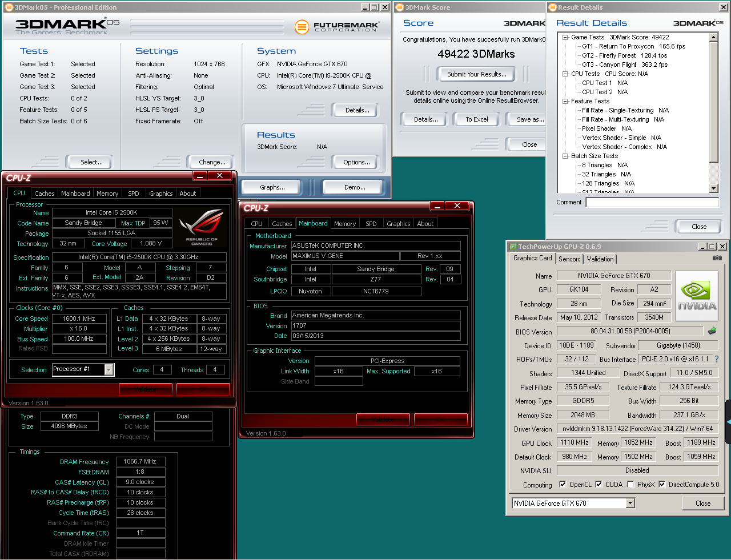Click the 3DMark05 window title bar icon

[8, 7]
